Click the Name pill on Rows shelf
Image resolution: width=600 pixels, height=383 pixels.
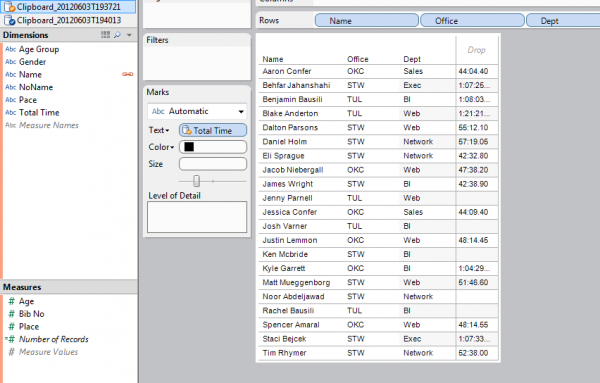[x=367, y=21]
